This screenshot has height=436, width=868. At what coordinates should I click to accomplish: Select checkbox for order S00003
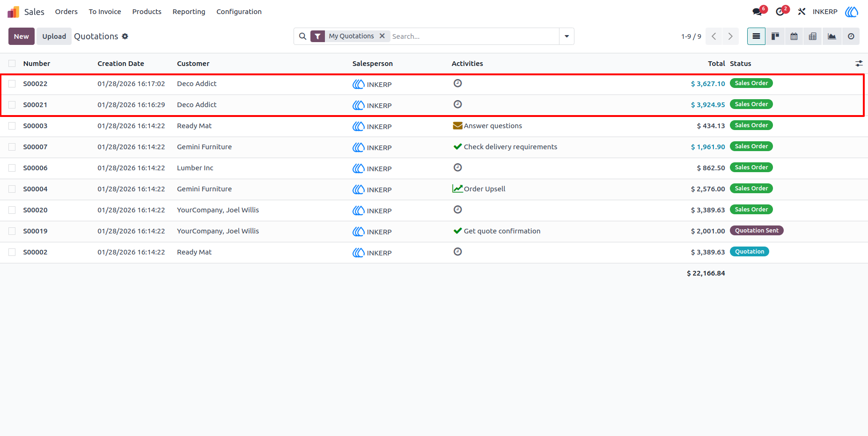click(12, 126)
